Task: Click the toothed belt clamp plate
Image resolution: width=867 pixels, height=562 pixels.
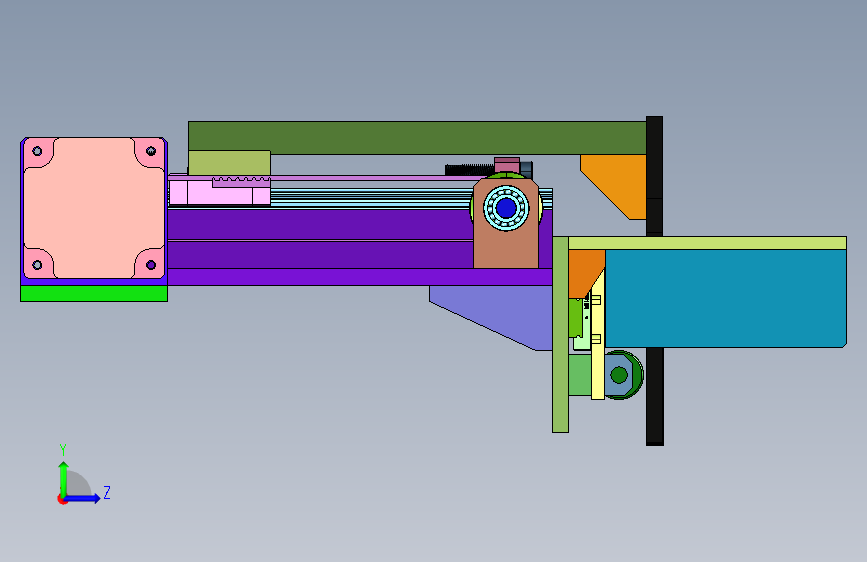Action: tap(241, 182)
